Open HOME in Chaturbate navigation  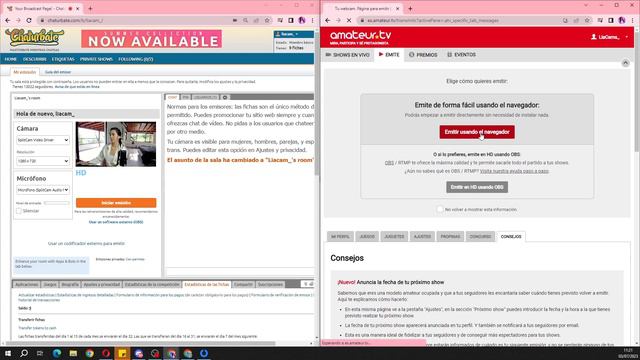(11, 59)
